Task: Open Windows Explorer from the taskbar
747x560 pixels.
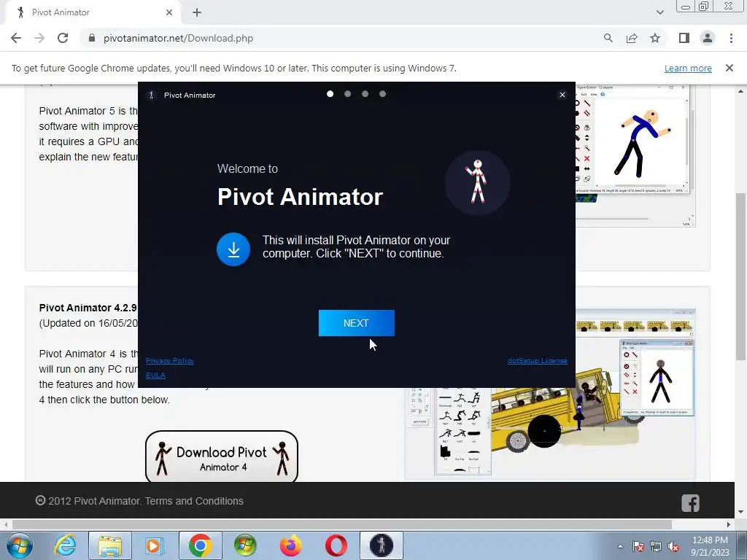Action: click(x=110, y=545)
